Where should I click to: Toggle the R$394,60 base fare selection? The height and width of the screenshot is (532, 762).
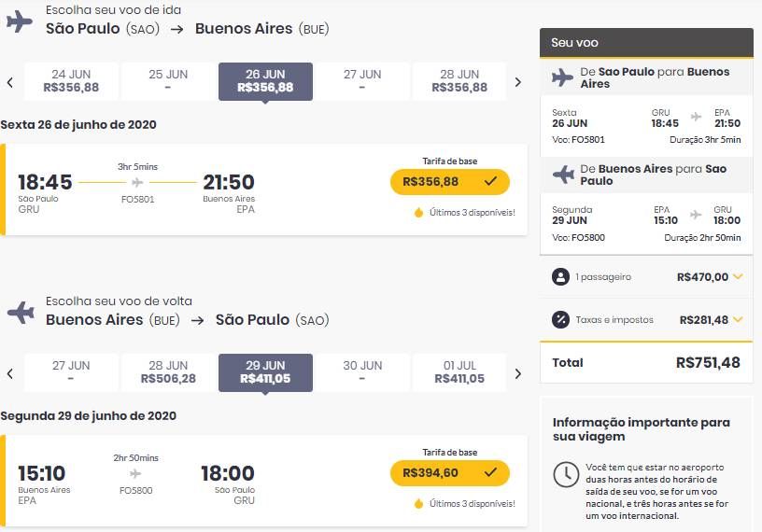[x=449, y=472]
